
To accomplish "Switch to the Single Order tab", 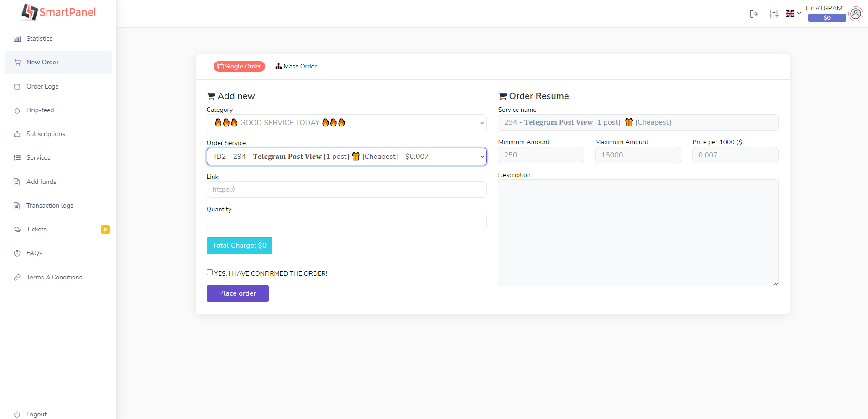I will 239,66.
